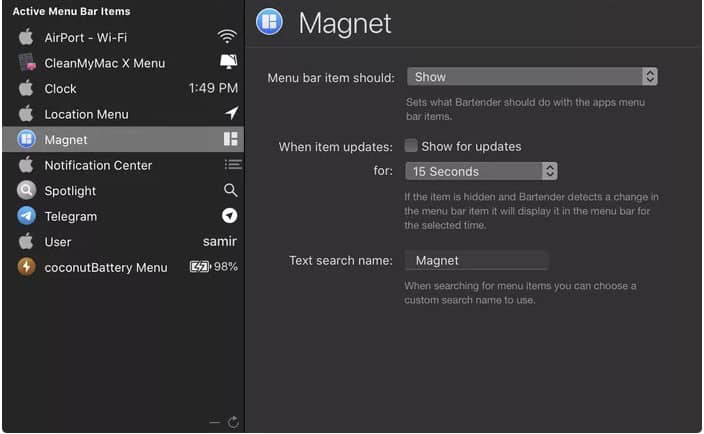Screen dimensions: 704x434
Task: Click the Magnet window-layout icon in the list
Action: [231, 139]
